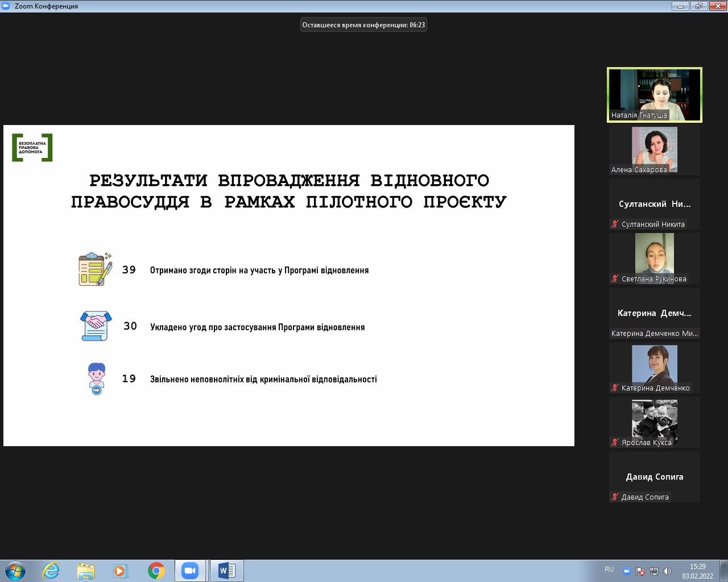
Task: Open Windows Media Player from the taskbar
Action: 121,571
